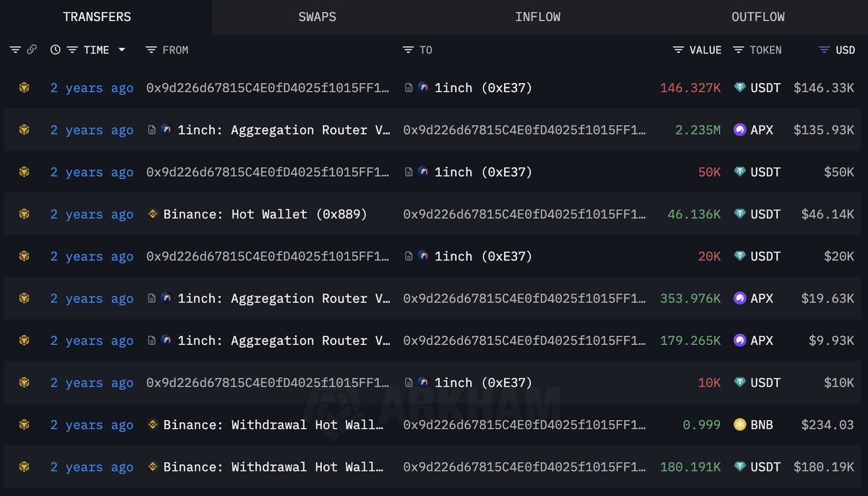The width and height of the screenshot is (868, 496).
Task: Toggle the TOKEN column filter
Action: tap(739, 50)
